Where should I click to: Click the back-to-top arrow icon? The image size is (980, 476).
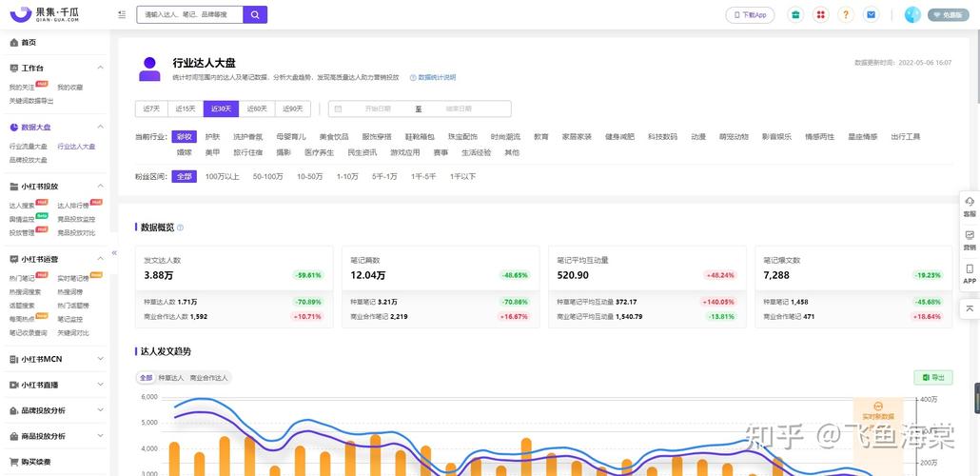pos(970,308)
